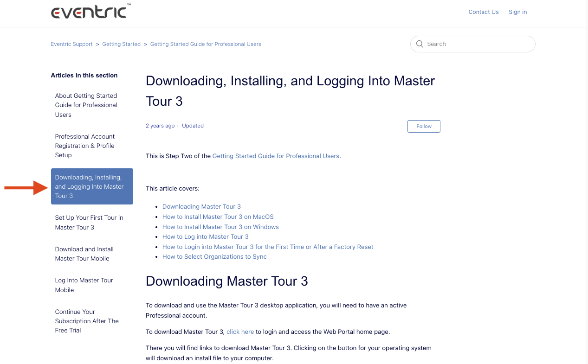Image resolution: width=588 pixels, height=364 pixels.
Task: Jump to How to Install on MacOS
Action: [218, 217]
